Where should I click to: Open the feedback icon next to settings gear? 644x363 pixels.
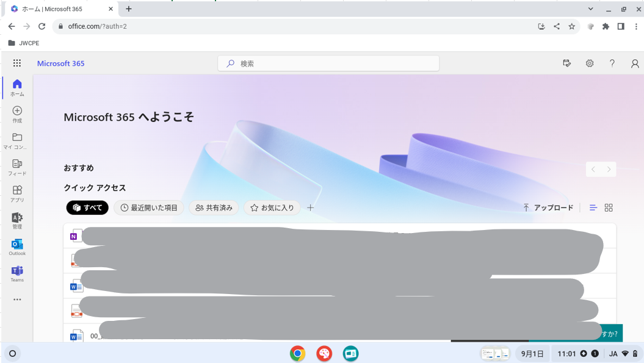(567, 63)
